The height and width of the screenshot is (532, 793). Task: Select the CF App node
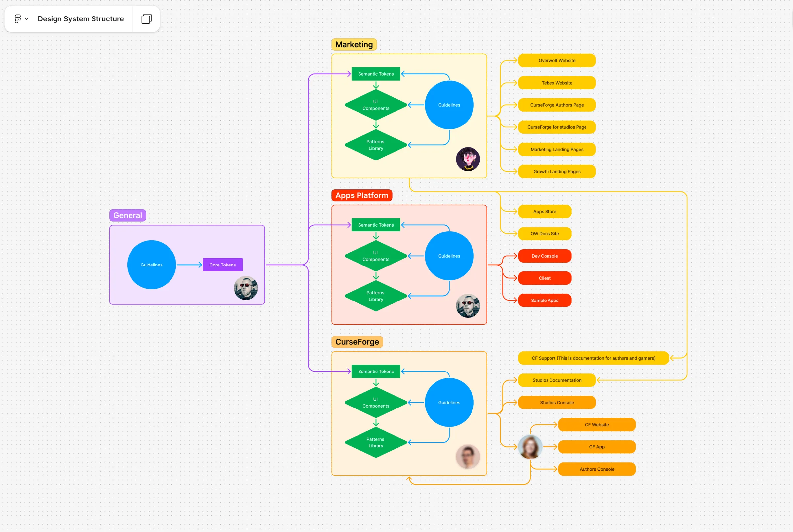coord(597,447)
